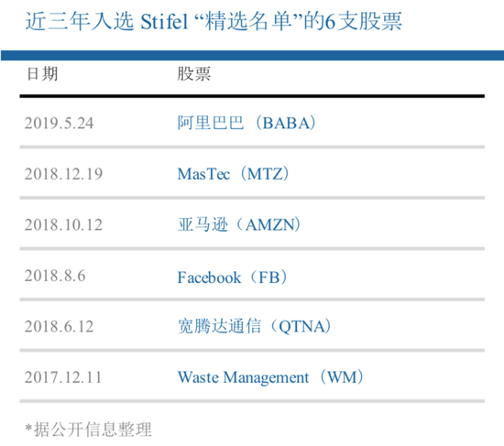Select the date 2018.12.19
Viewport: 504px width, 446px height.
coord(63,174)
